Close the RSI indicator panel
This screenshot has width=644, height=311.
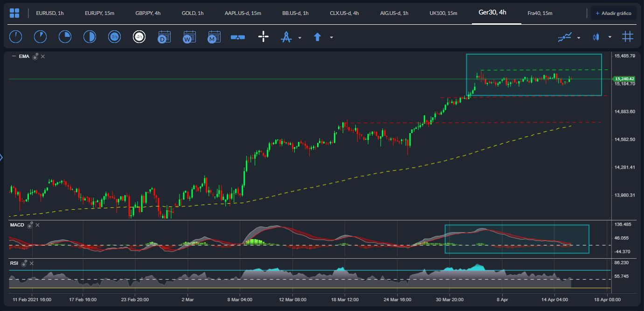click(32, 263)
